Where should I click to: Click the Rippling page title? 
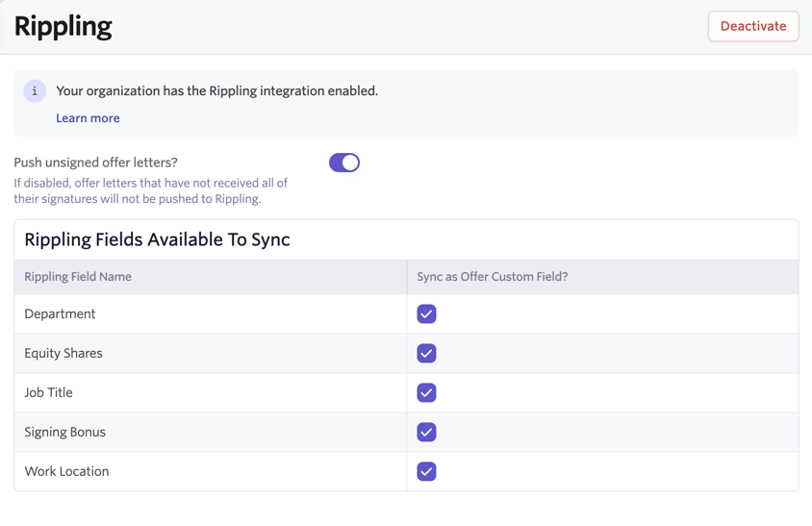pos(63,26)
